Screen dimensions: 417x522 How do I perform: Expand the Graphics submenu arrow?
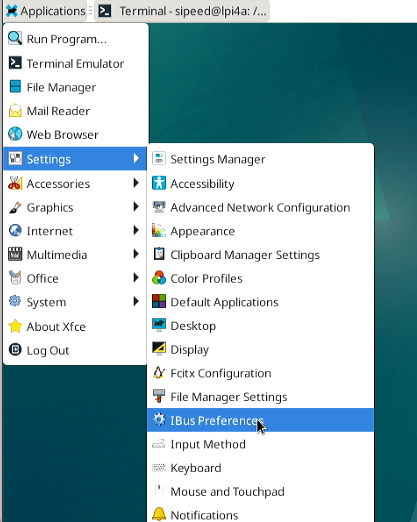pyautogui.click(x=136, y=207)
